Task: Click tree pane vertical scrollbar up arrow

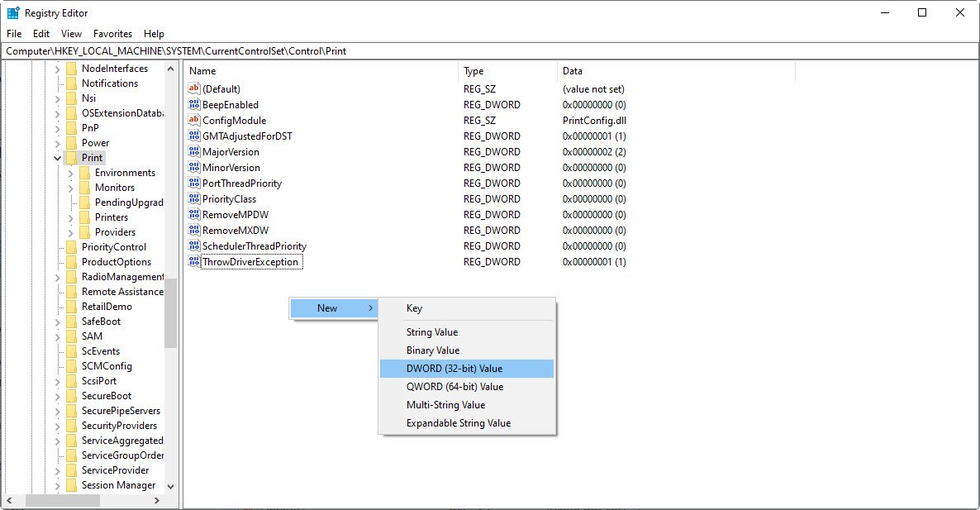Action: pos(170,69)
